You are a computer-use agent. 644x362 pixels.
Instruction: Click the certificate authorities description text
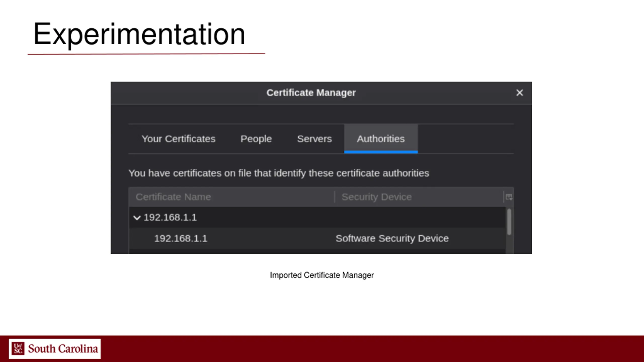coord(278,173)
